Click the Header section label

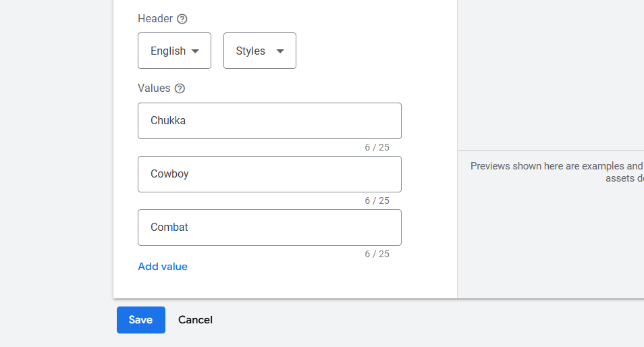point(155,19)
